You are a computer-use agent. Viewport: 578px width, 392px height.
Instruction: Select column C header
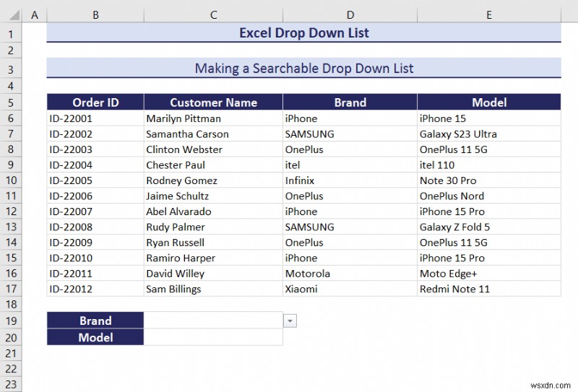[x=213, y=14]
